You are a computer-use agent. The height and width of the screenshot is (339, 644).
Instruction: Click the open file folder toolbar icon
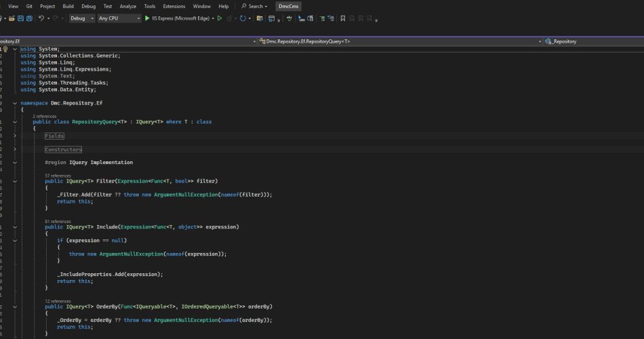[11, 18]
